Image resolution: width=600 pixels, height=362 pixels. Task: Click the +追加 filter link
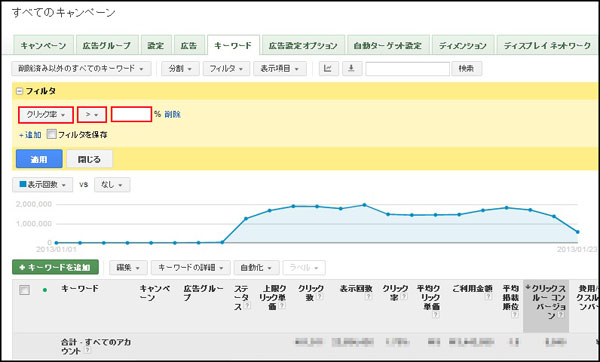click(30, 135)
